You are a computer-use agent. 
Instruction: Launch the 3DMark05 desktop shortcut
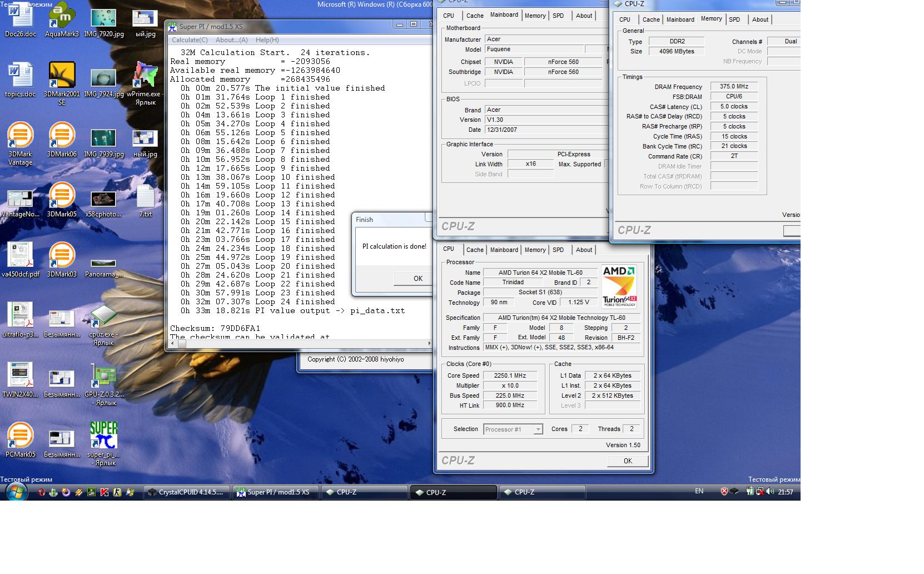62,200
